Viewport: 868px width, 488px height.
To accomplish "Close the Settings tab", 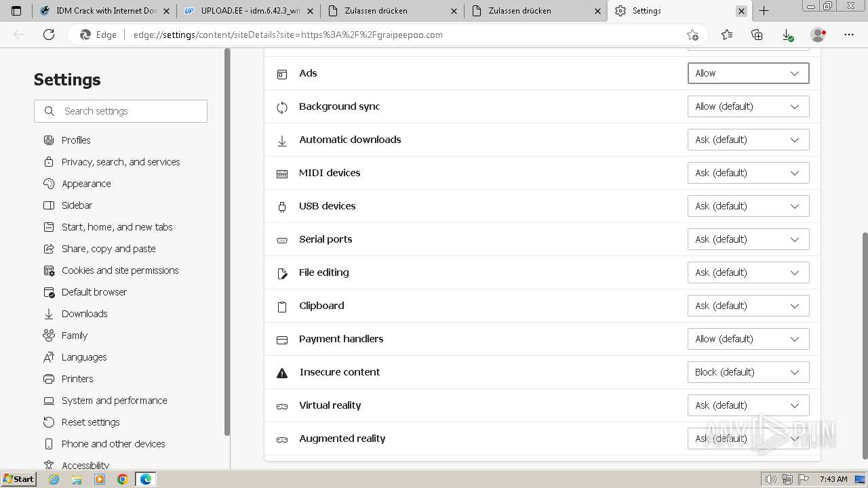I will [741, 11].
